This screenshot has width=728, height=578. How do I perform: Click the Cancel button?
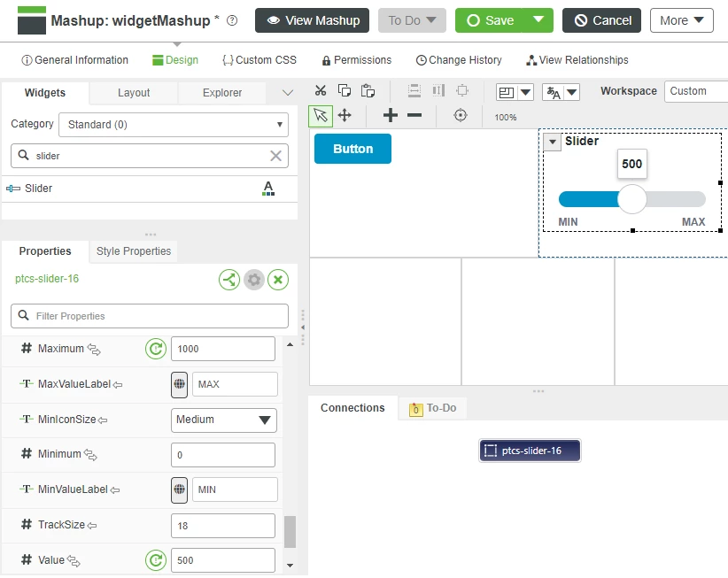coord(601,20)
